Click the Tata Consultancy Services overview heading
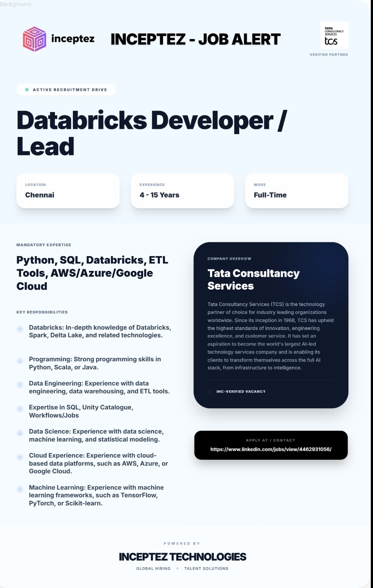Image resolution: width=373 pixels, height=588 pixels. click(253, 279)
